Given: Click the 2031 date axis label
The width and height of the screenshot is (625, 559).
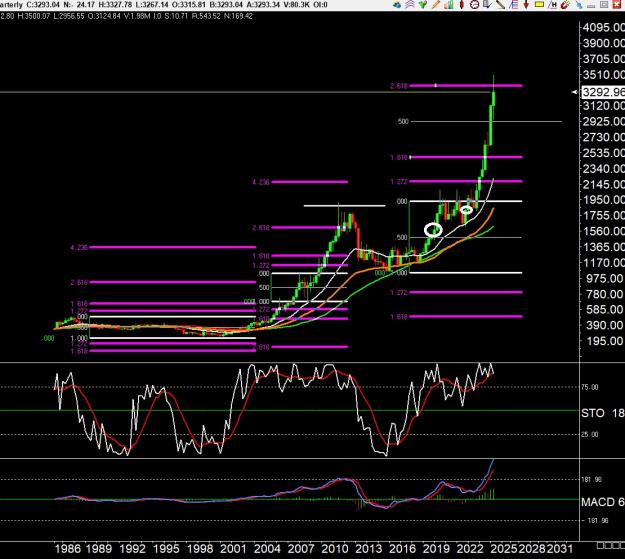Looking at the screenshot, I should (559, 549).
